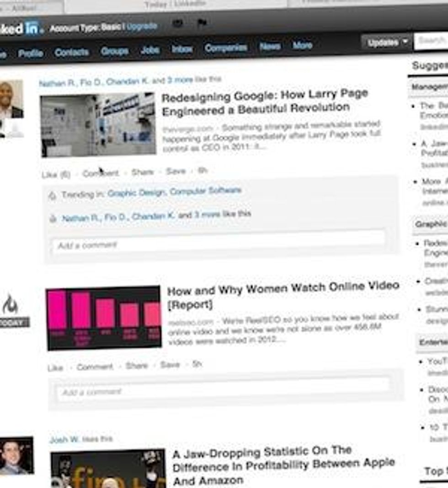Viewport: 448px width, 488px height.
Task: Open the pink bar chart thumbnail
Action: click(x=104, y=318)
